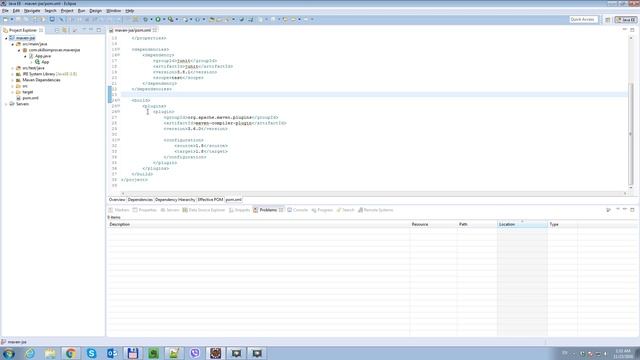The image size is (640, 360).
Task: Expand the Servers node
Action: click(6, 104)
